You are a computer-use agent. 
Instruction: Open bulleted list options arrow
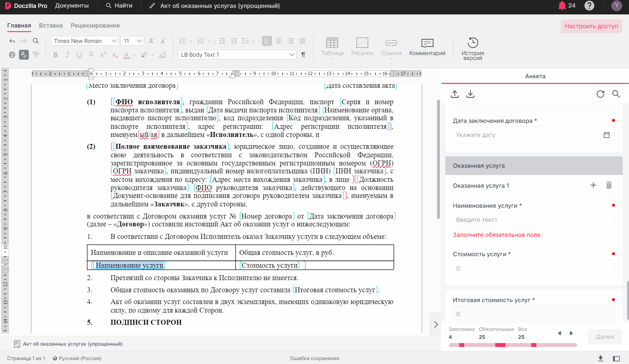(191, 41)
